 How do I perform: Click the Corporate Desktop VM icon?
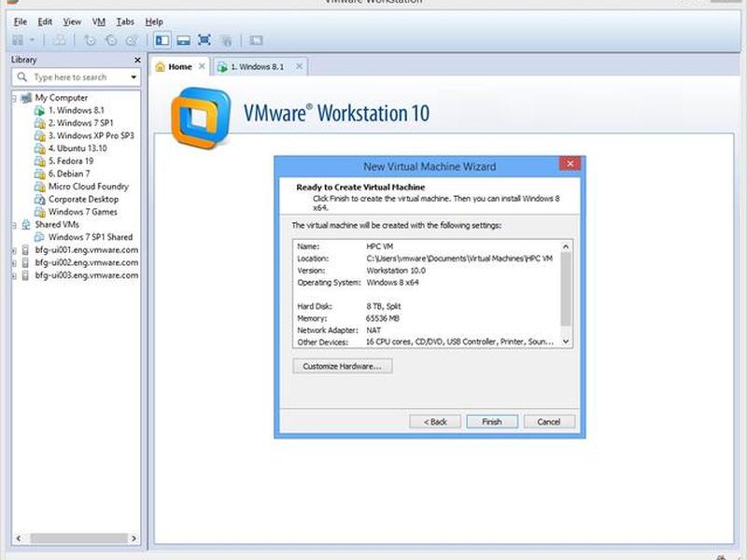click(40, 200)
